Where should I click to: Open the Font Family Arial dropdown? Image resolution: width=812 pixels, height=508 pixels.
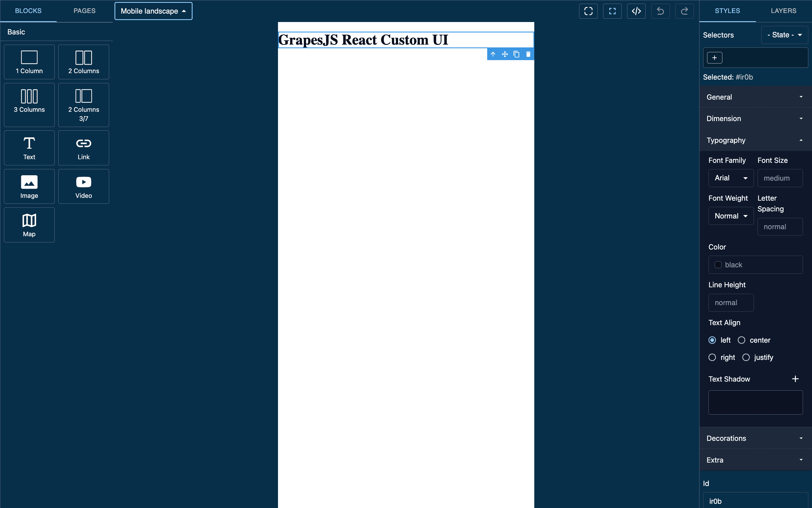point(731,178)
